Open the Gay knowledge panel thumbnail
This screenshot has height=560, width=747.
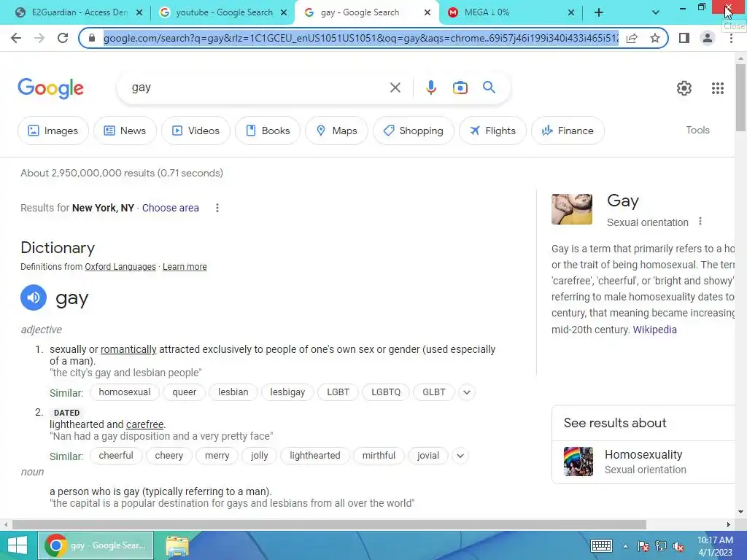(572, 209)
